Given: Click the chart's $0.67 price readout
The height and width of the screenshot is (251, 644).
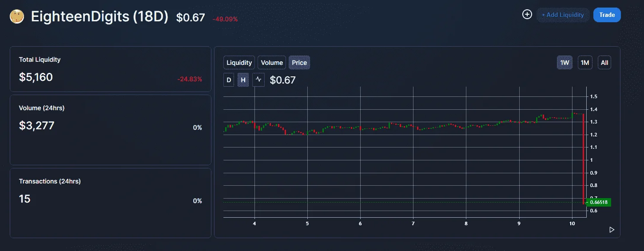Looking at the screenshot, I should tap(282, 80).
